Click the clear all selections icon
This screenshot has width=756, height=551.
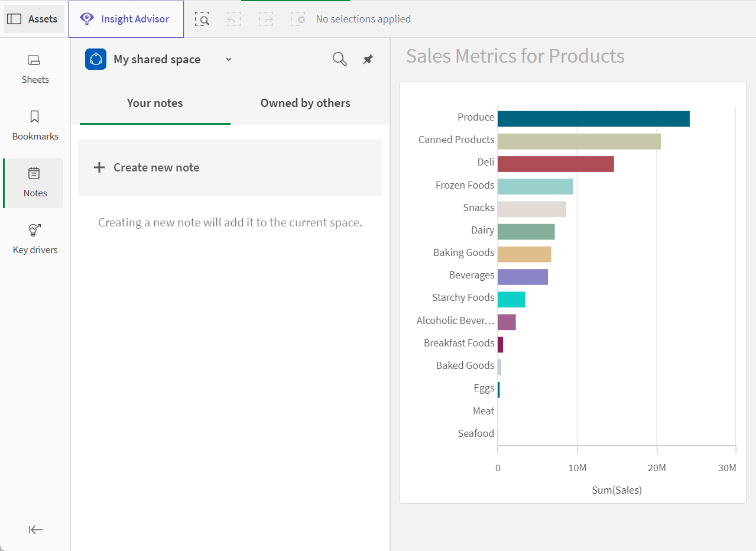298,19
